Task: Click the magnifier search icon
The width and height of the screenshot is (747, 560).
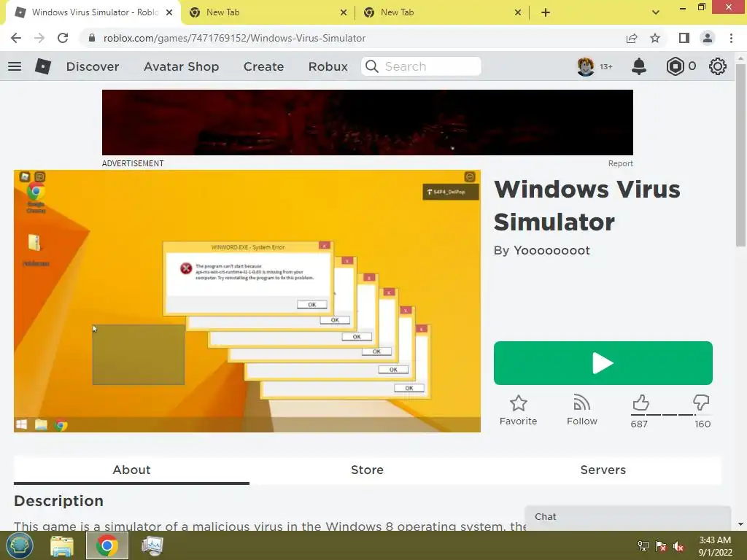Action: pos(372,66)
